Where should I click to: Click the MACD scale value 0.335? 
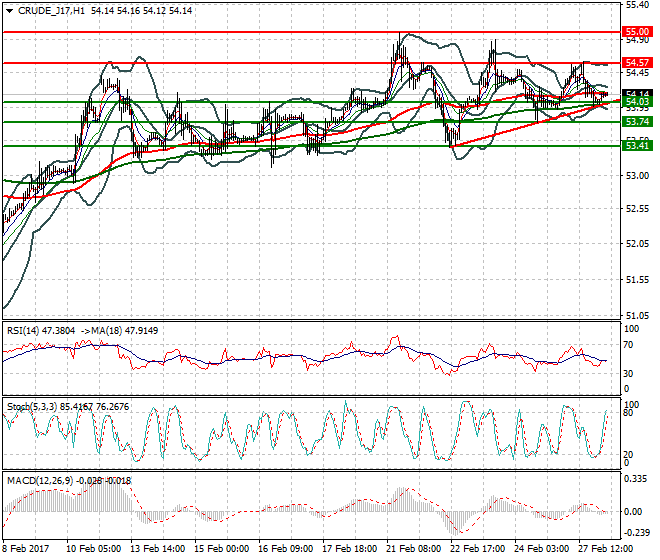(x=636, y=479)
